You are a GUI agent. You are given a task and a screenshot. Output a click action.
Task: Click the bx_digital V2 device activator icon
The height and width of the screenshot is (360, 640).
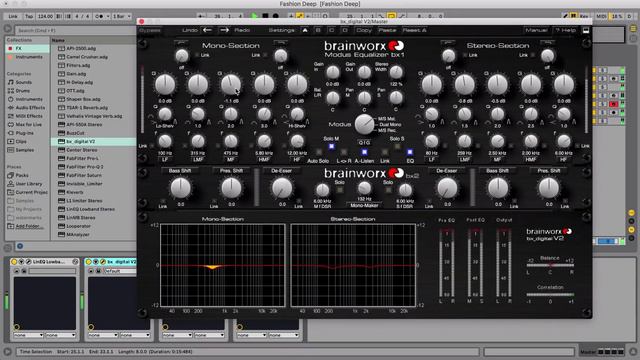click(x=89, y=262)
